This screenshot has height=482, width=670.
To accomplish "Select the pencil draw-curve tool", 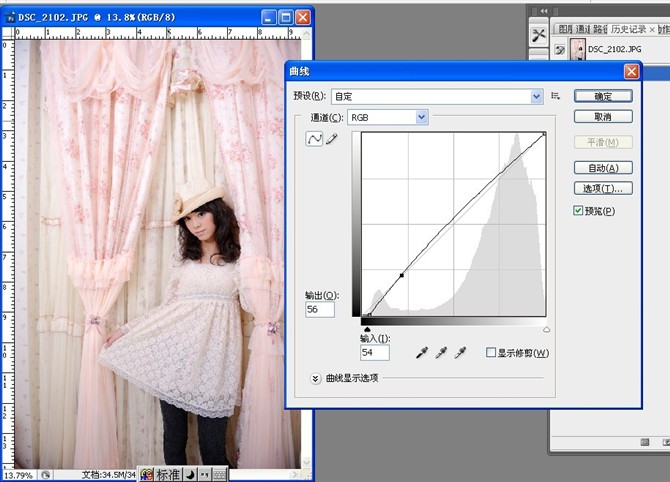I will [332, 139].
